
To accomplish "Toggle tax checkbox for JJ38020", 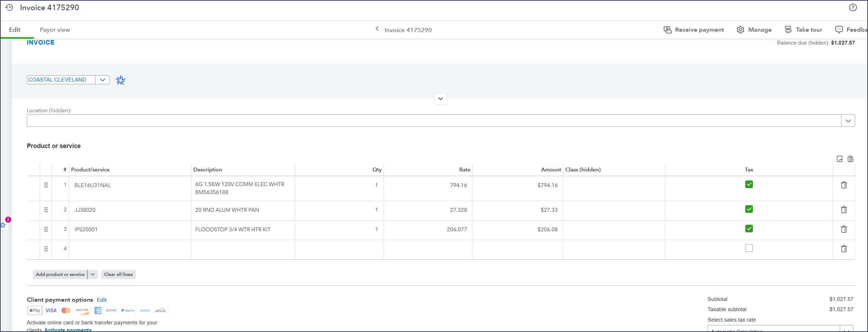I will [749, 209].
